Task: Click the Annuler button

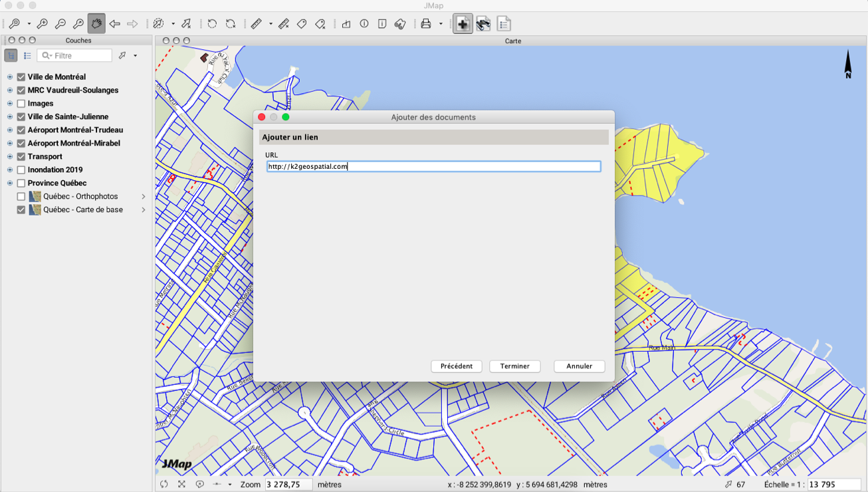Action: point(579,366)
